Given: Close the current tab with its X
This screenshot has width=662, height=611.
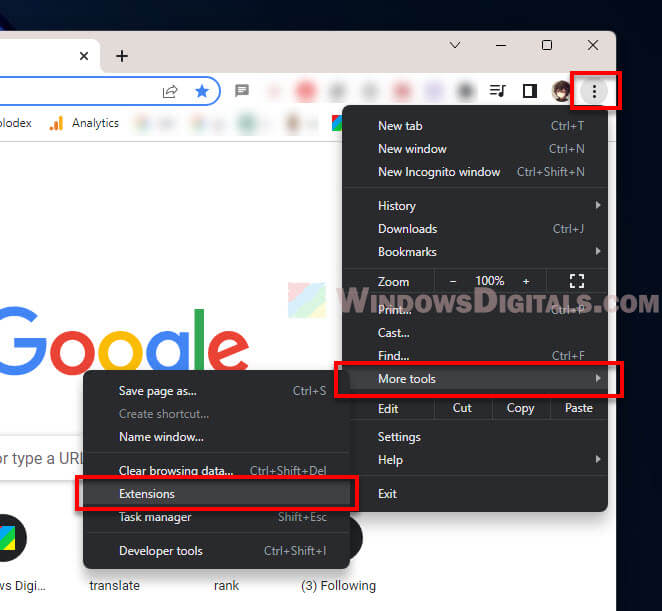Looking at the screenshot, I should (x=84, y=56).
